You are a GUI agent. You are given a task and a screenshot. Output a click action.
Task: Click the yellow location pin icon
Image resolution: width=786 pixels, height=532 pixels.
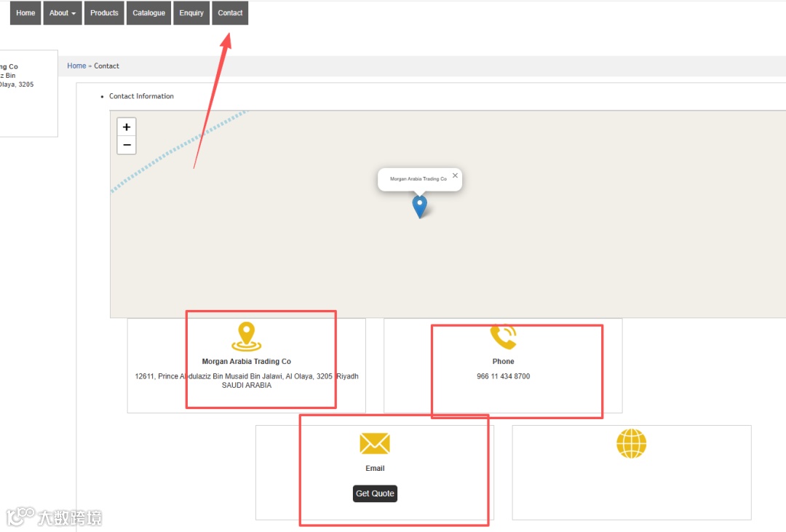pos(246,336)
